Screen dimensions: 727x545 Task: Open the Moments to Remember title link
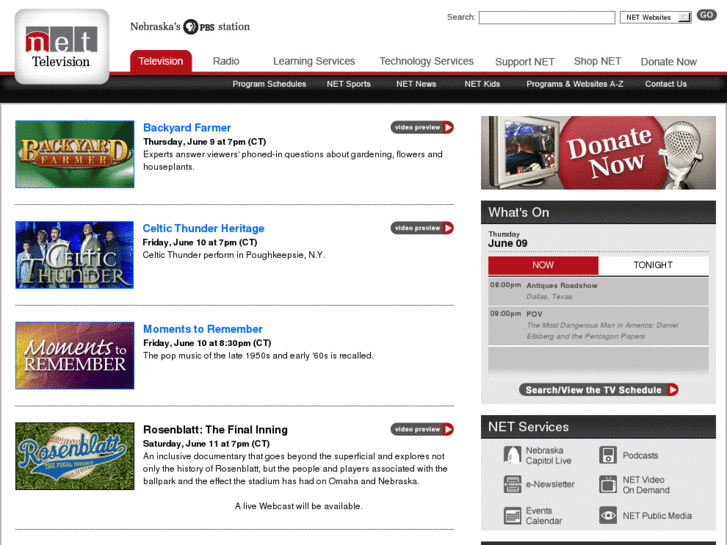coord(203,329)
